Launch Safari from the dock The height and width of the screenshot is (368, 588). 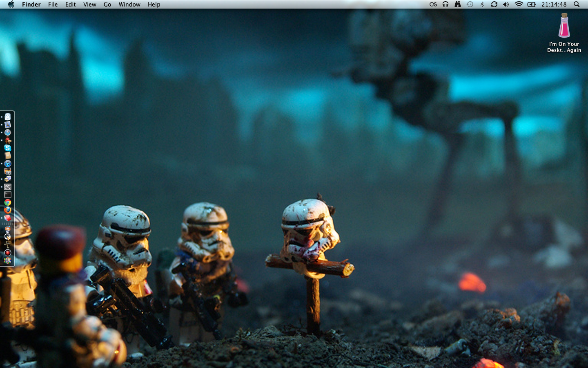coord(7,132)
